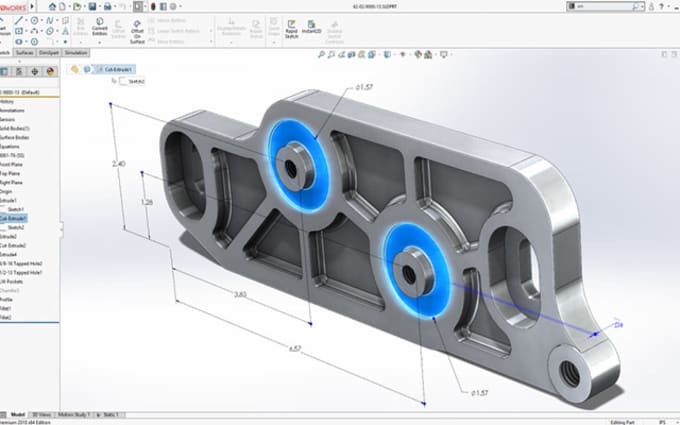This screenshot has width=680, height=425.
Task: Click Zoom to Fit in the heads-up view toolbar
Action: tap(321, 55)
